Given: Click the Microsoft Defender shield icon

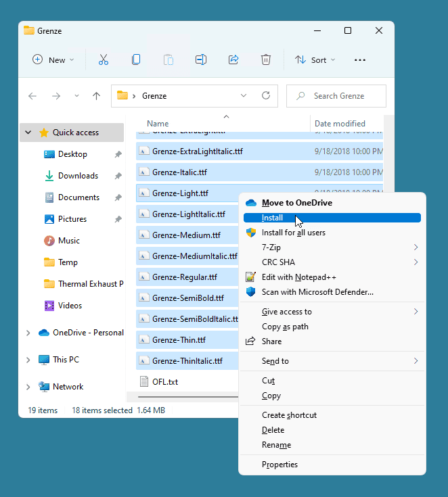Looking at the screenshot, I should 250,291.
